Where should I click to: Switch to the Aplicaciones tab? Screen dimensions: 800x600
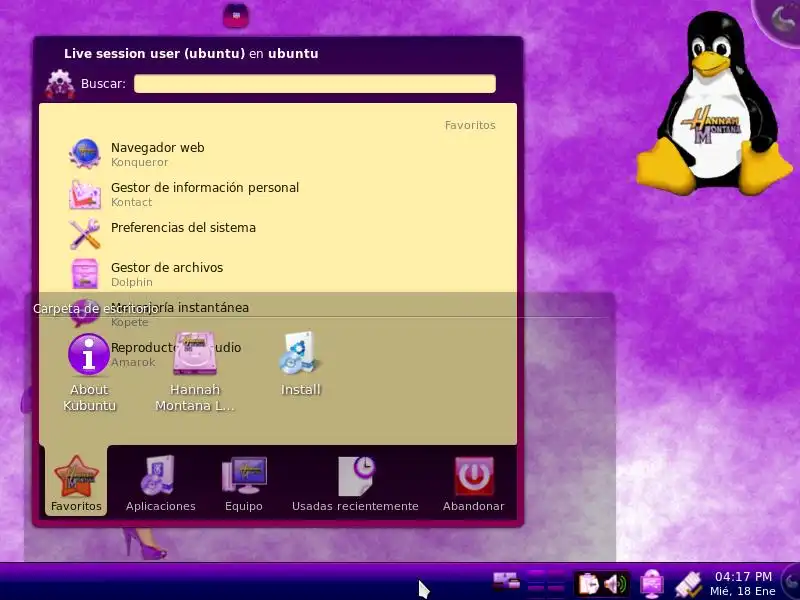click(x=161, y=483)
